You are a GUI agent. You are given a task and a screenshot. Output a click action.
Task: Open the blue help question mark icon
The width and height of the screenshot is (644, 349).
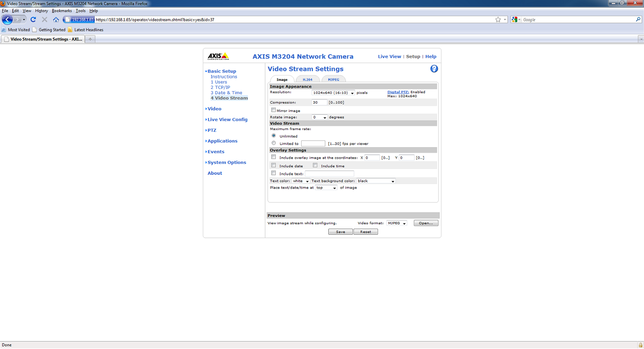click(434, 69)
